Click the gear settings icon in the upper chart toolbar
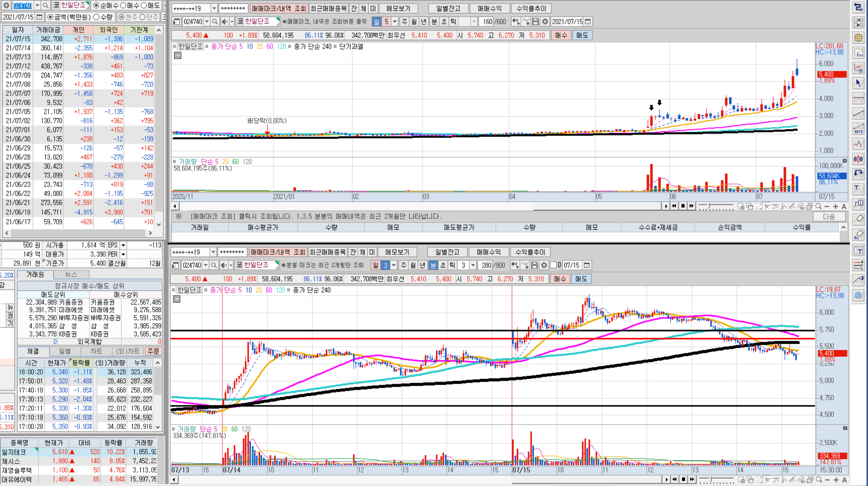The image size is (868, 486). tap(545, 21)
